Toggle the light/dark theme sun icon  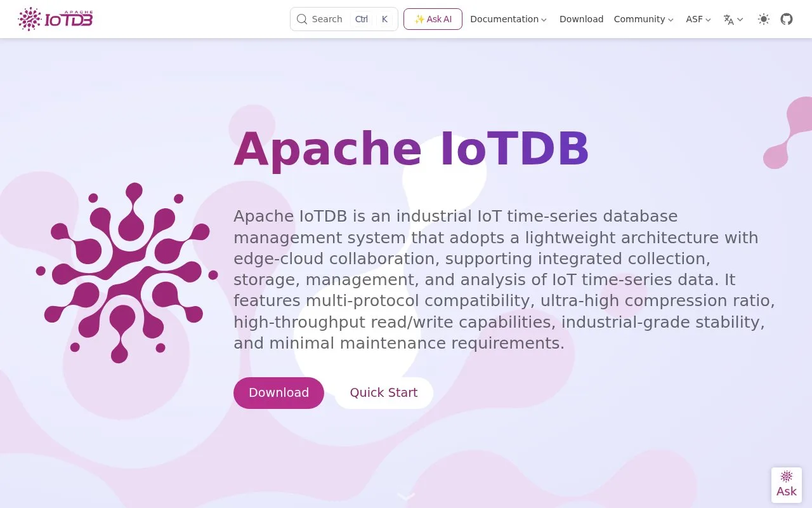click(764, 19)
